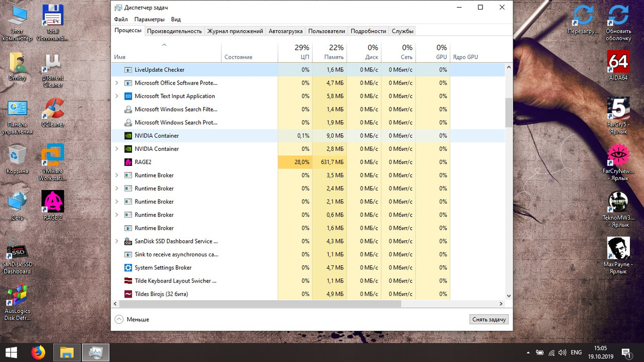Click the Microsoft Windows Search Protocol icon
Screen dimensions: 644x362
coord(128,122)
